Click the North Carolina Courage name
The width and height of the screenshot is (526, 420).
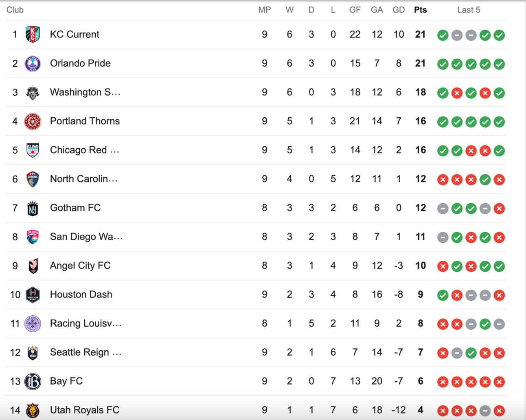tap(83, 179)
